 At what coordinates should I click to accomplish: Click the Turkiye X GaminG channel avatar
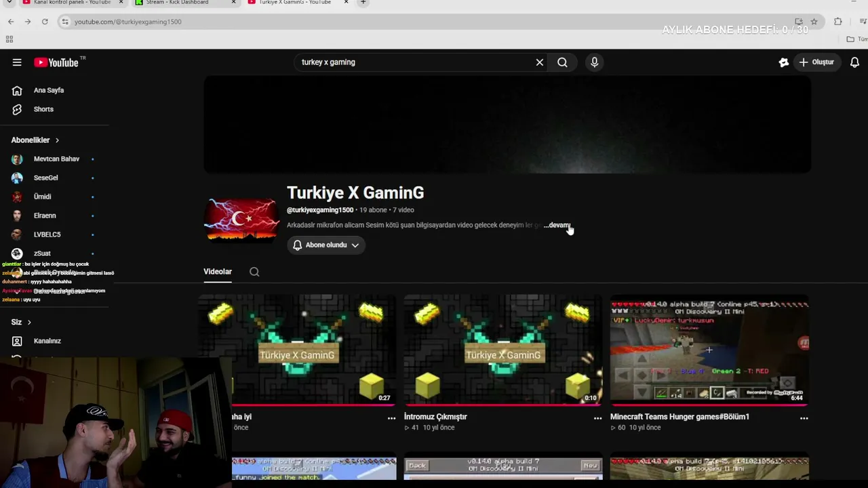click(x=241, y=219)
